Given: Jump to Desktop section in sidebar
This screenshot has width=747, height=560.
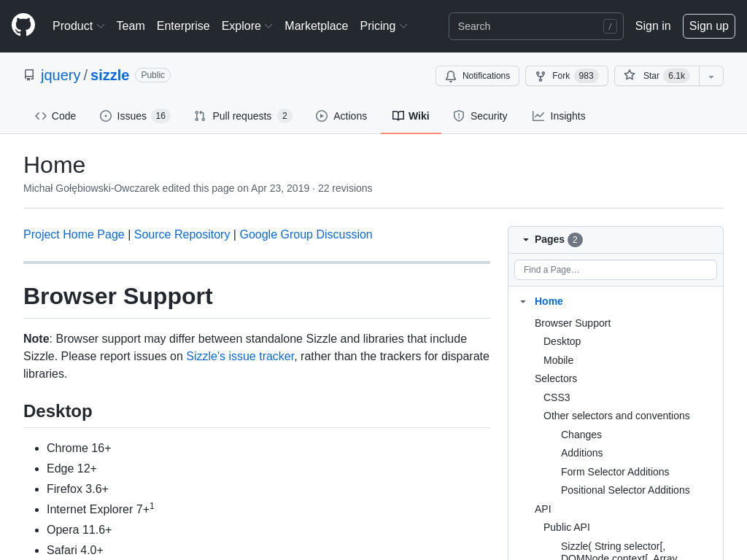Looking at the screenshot, I should coord(562,341).
